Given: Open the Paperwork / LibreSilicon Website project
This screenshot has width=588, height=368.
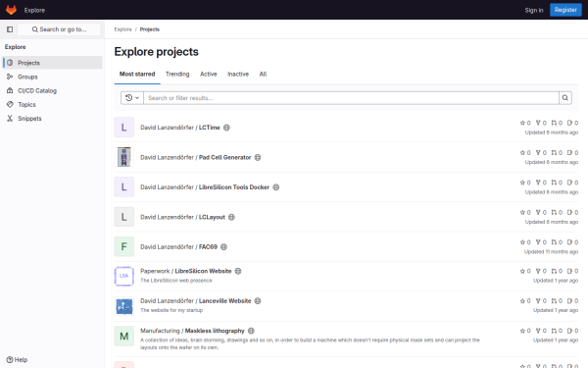Looking at the screenshot, I should click(186, 271).
